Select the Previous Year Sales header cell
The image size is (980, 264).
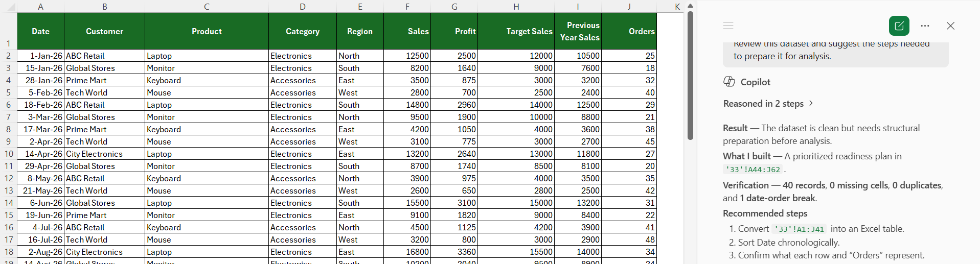point(578,31)
